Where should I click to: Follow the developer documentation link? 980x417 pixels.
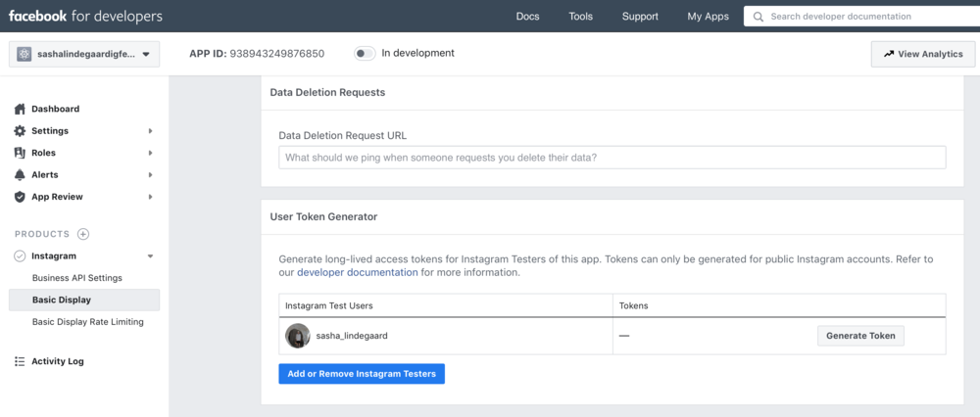[357, 272]
